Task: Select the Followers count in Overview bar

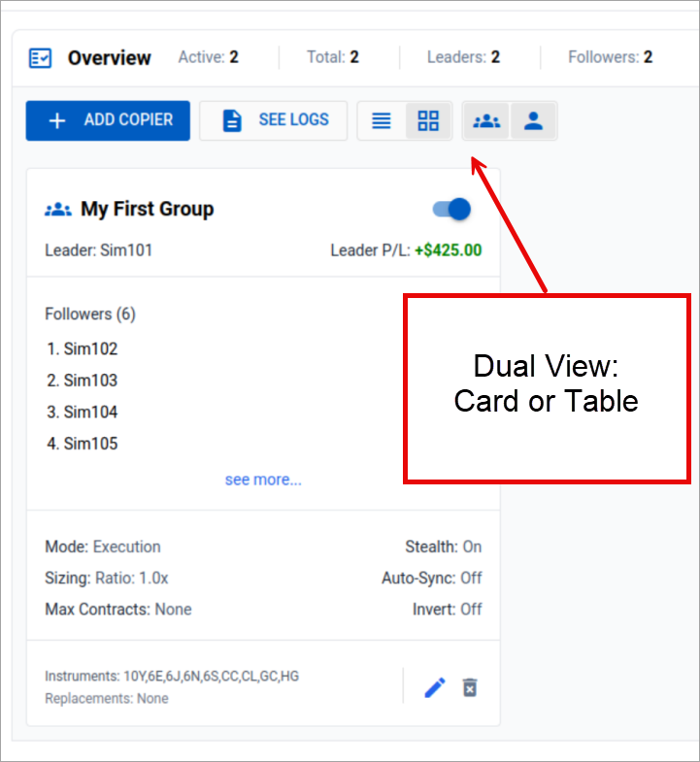Action: [610, 57]
